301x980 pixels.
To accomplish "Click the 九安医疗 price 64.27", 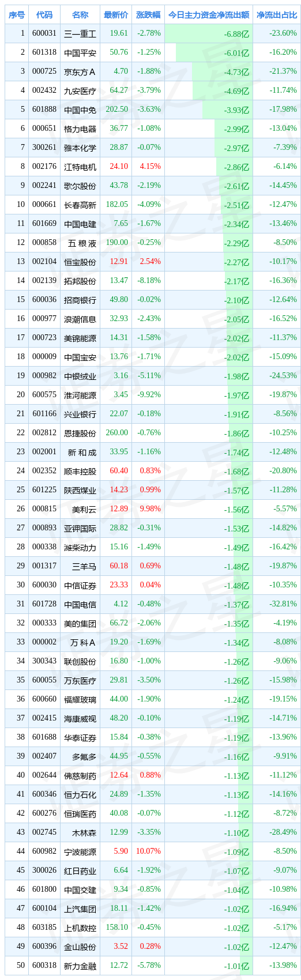I will tap(119, 91).
